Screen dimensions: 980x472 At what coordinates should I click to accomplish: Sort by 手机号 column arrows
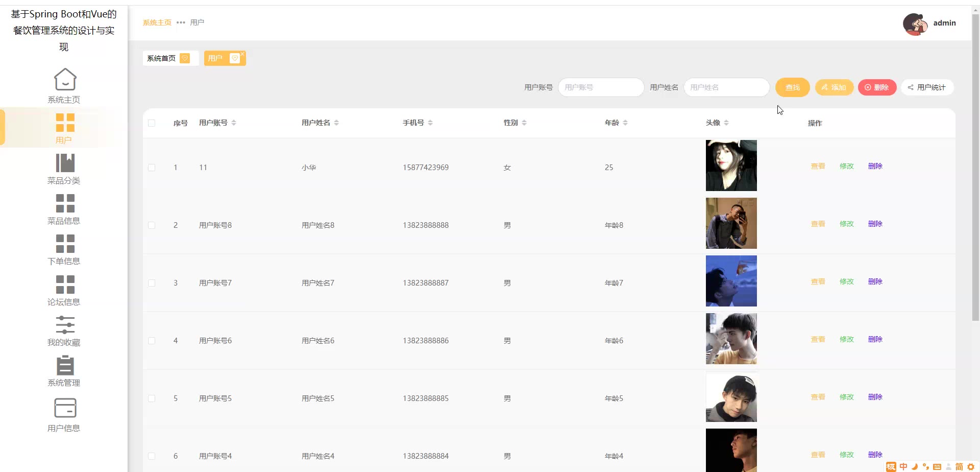(430, 123)
